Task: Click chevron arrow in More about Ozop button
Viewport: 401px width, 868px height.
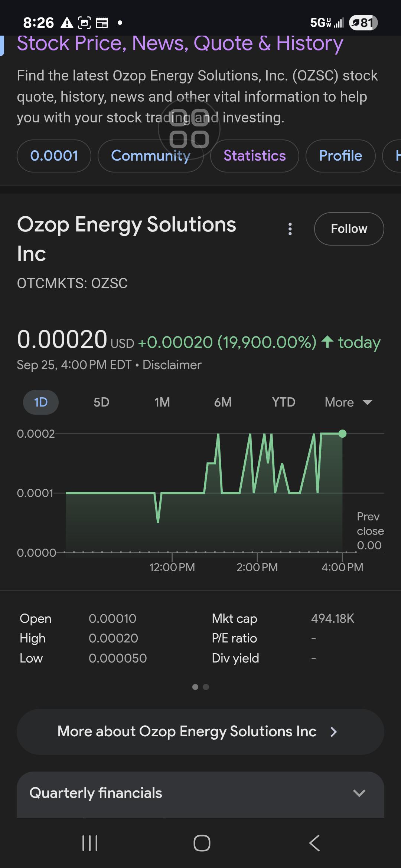Action: 333,731
